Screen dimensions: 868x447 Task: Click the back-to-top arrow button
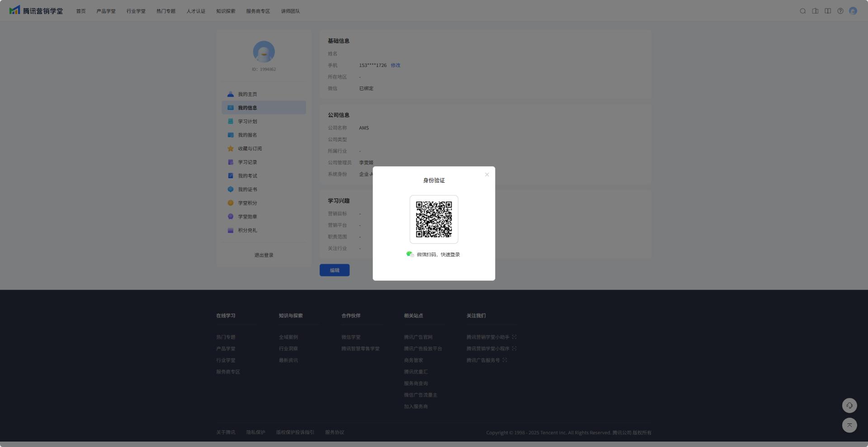coord(849,425)
